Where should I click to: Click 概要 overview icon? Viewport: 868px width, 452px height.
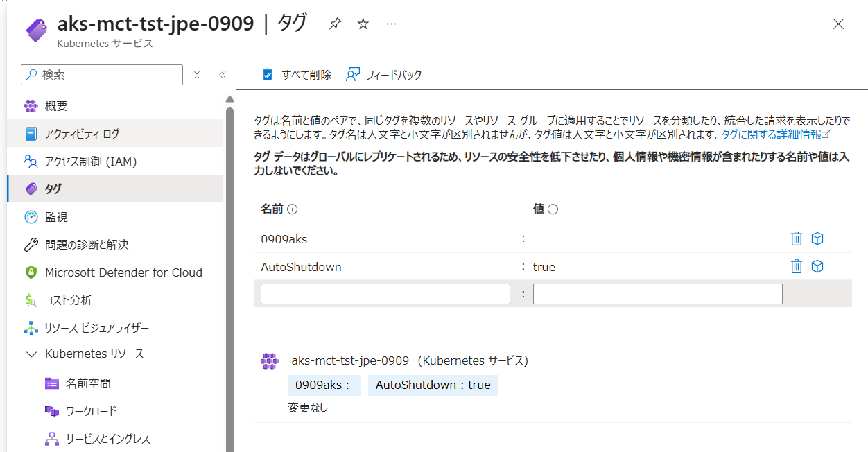point(31,106)
